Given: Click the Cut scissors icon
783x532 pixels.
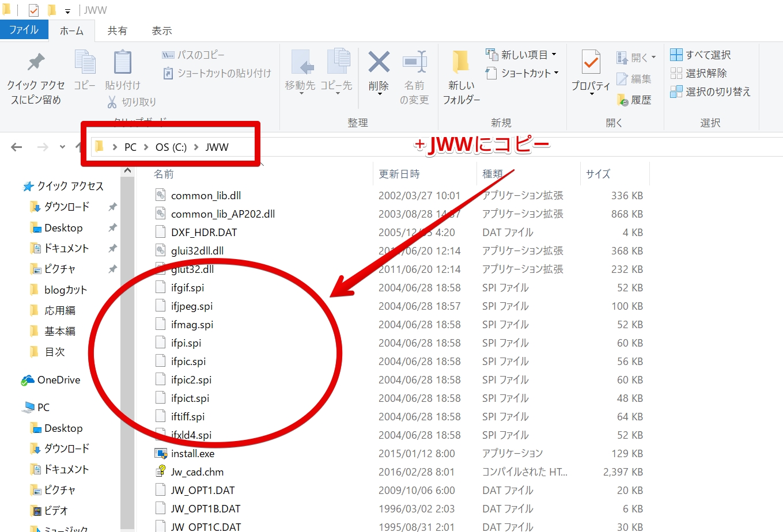Looking at the screenshot, I should coord(112,102).
